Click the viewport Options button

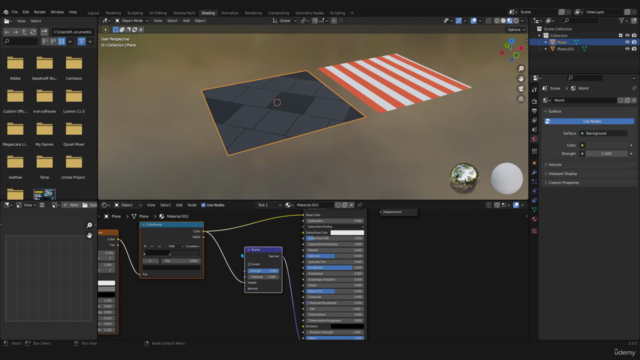pos(516,29)
